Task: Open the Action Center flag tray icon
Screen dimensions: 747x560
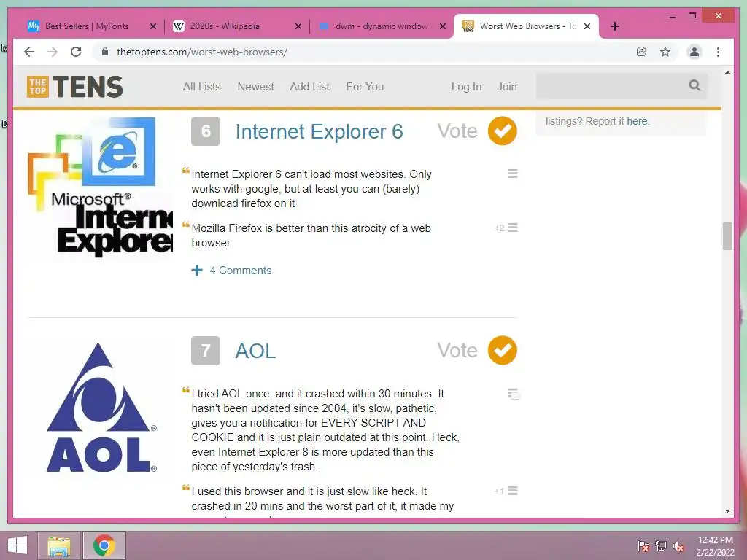Action: pos(643,545)
